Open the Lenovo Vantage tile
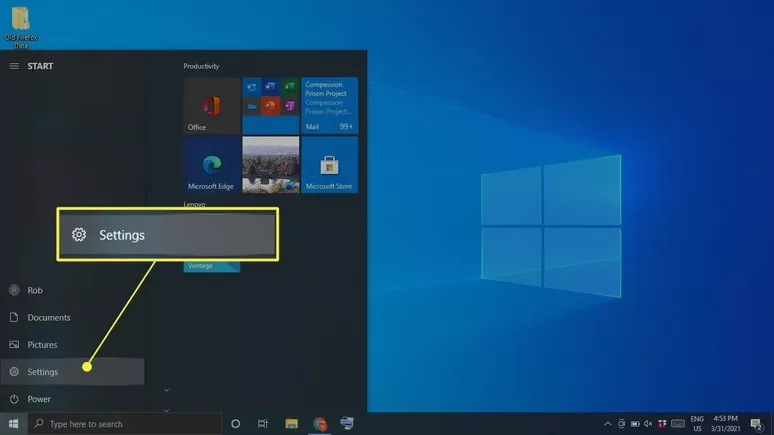Image resolution: width=774 pixels, height=435 pixels. click(x=212, y=267)
